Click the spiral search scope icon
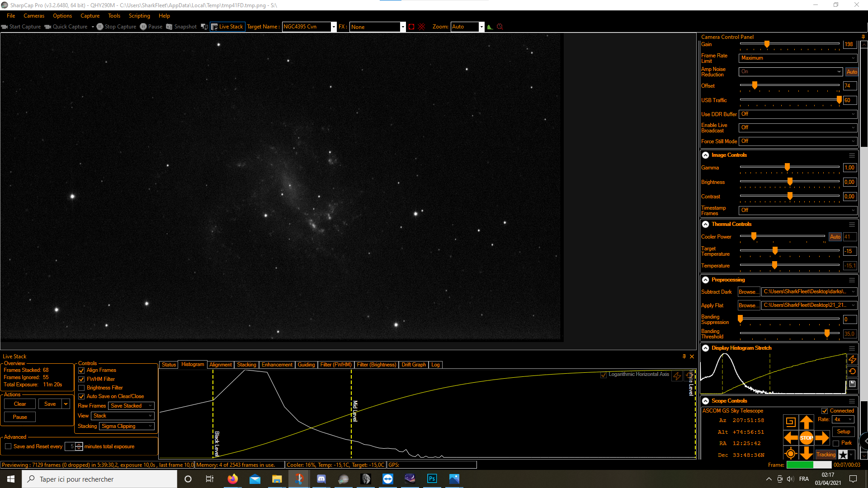 coord(790,422)
